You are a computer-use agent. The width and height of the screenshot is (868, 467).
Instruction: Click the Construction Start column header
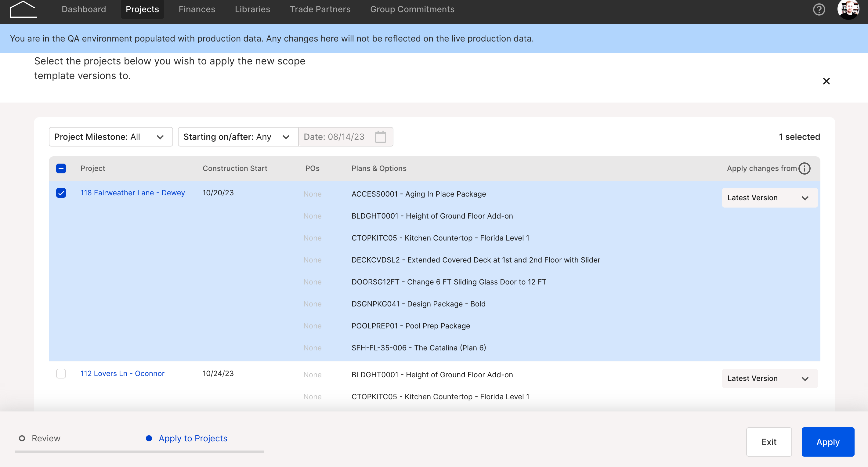[235, 168]
